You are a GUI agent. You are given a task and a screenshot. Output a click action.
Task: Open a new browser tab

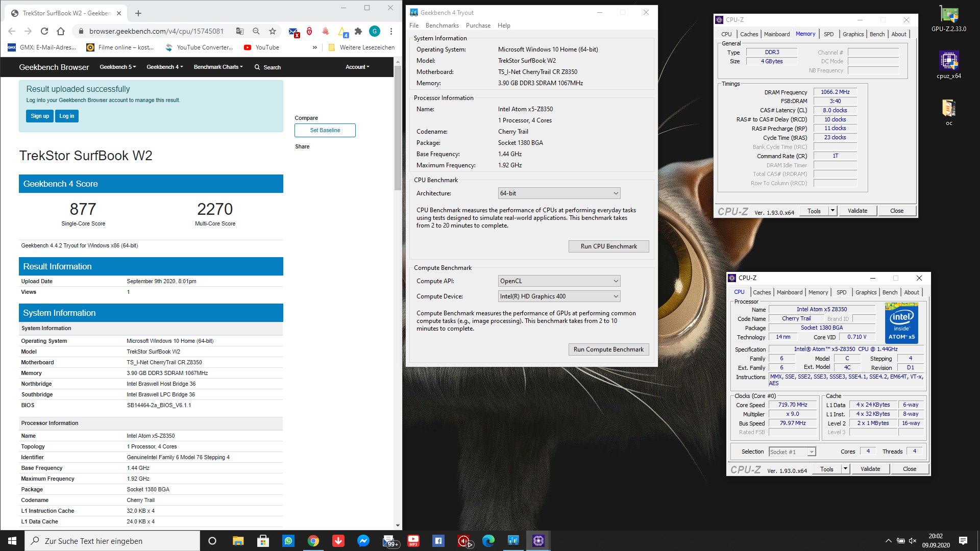pos(138,13)
